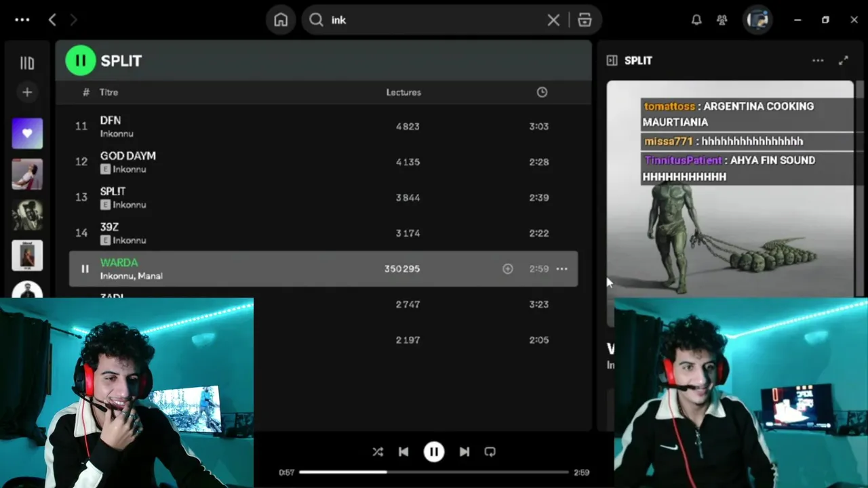The image size is (868, 488).
Task: Add WARDA to Liked Songs
Action: 507,269
